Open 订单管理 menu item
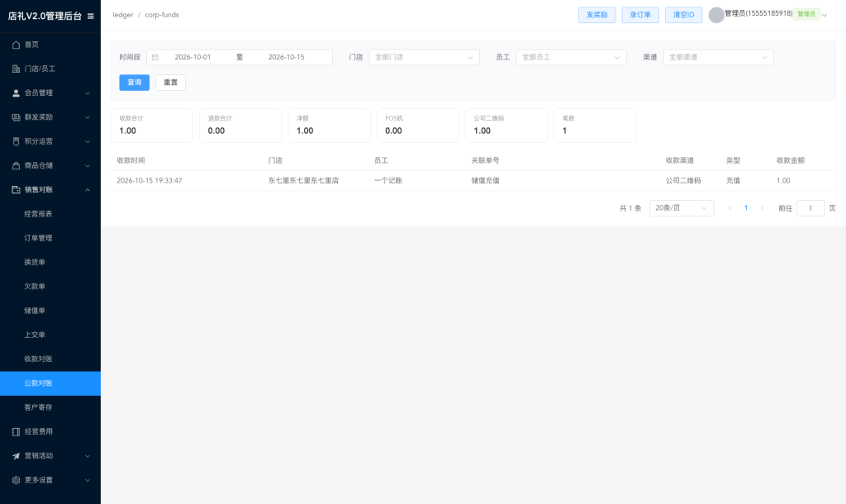The image size is (846, 504). (x=50, y=238)
